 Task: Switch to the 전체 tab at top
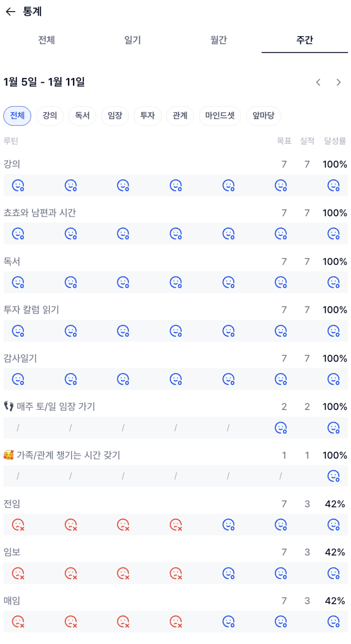(x=47, y=40)
